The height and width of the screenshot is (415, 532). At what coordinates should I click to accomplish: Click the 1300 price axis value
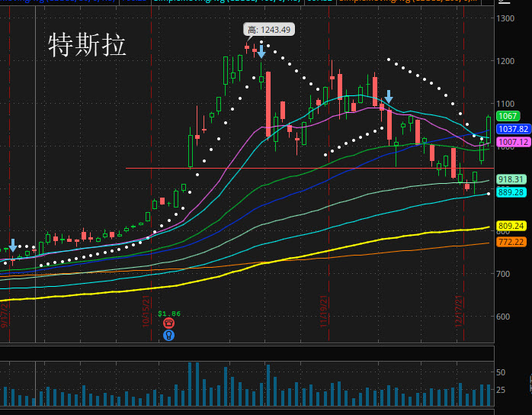tap(505, 18)
